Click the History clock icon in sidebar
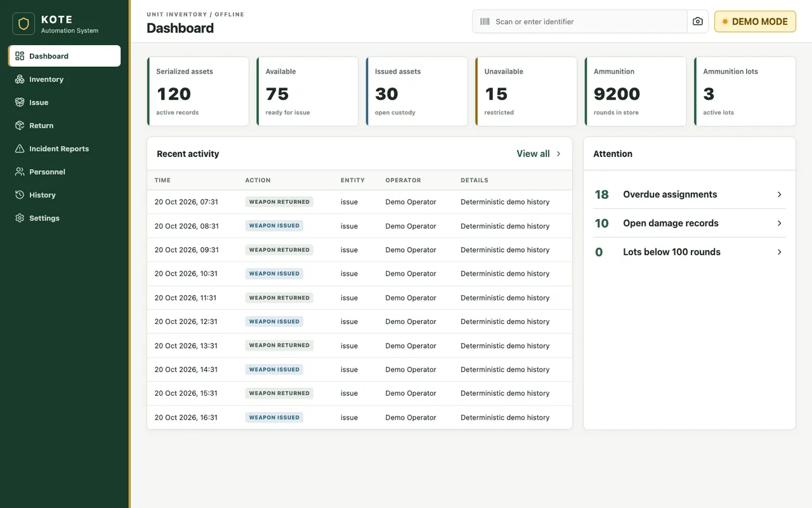The image size is (812, 508). 20,195
